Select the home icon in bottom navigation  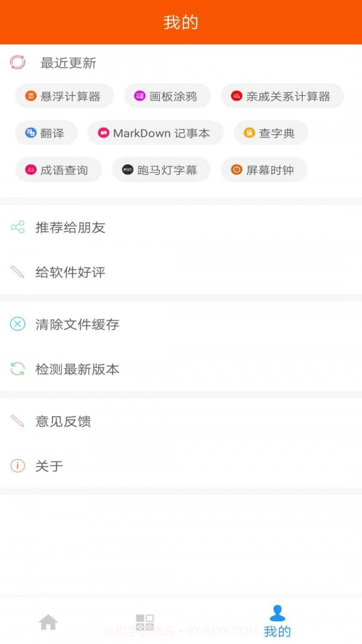pyautogui.click(x=48, y=622)
